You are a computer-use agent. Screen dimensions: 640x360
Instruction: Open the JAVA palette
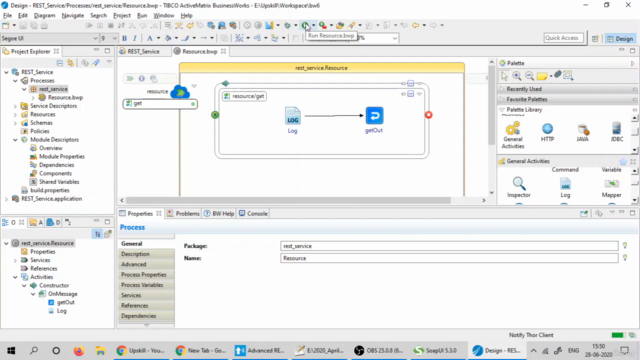(x=582, y=132)
